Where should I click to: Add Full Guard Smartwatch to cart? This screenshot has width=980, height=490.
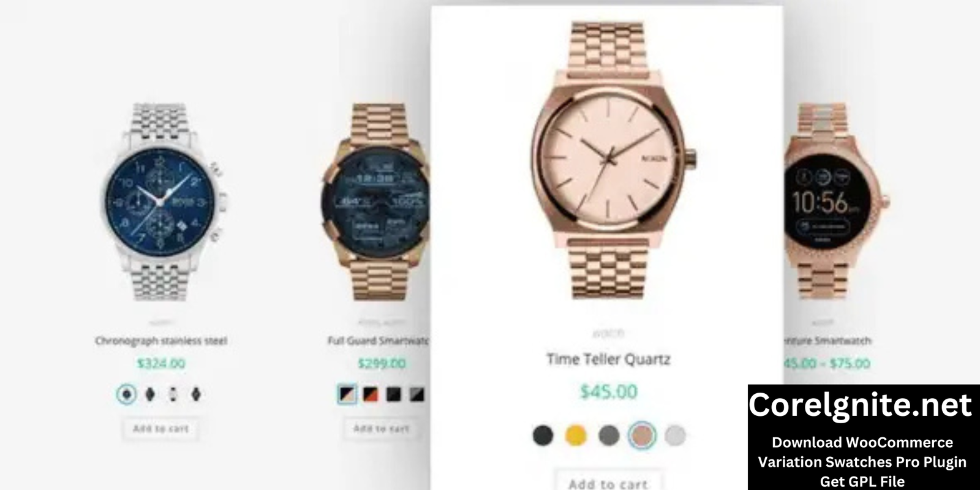click(x=381, y=429)
